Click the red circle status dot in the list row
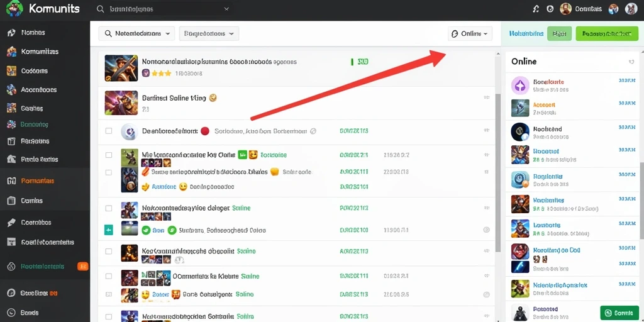Viewport: 644px width, 322px height. coord(204,131)
